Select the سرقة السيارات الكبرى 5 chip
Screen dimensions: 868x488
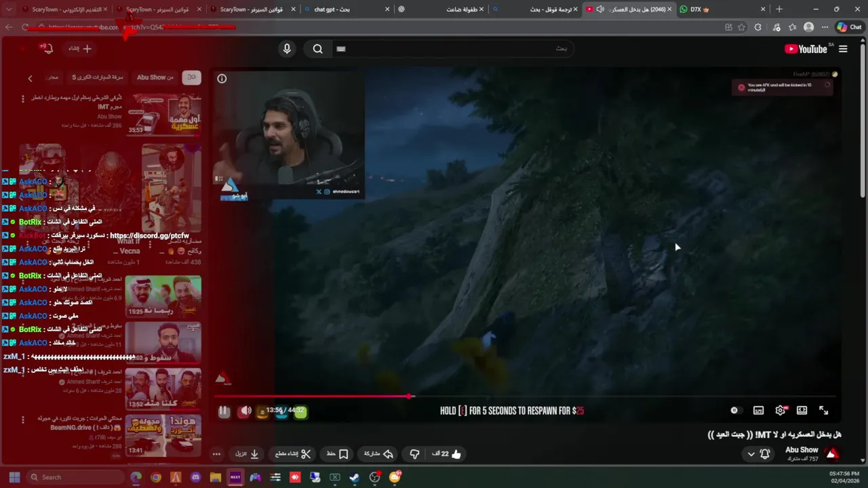pos(98,77)
